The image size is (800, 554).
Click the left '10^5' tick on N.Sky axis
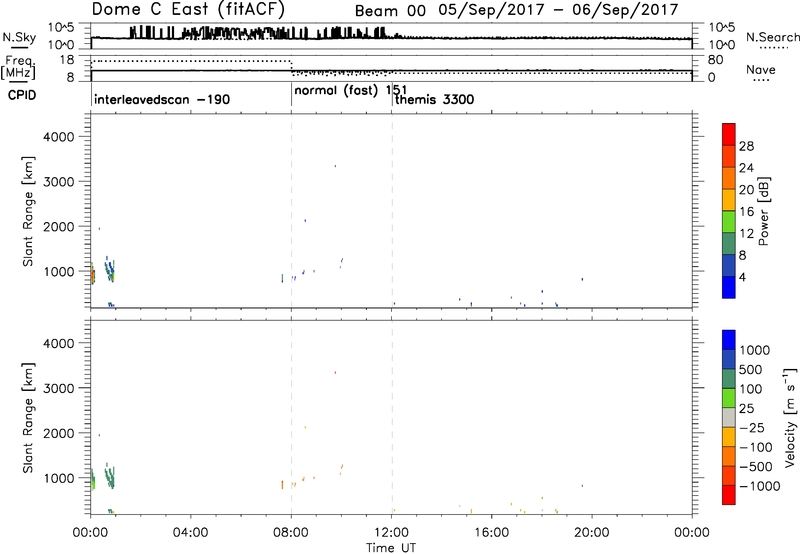[62, 27]
